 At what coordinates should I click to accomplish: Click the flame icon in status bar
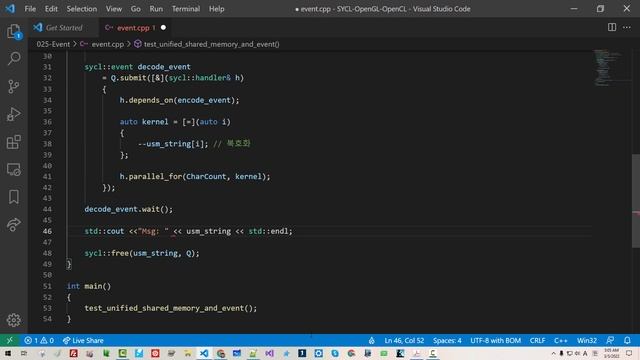pyautogui.click(x=371, y=340)
